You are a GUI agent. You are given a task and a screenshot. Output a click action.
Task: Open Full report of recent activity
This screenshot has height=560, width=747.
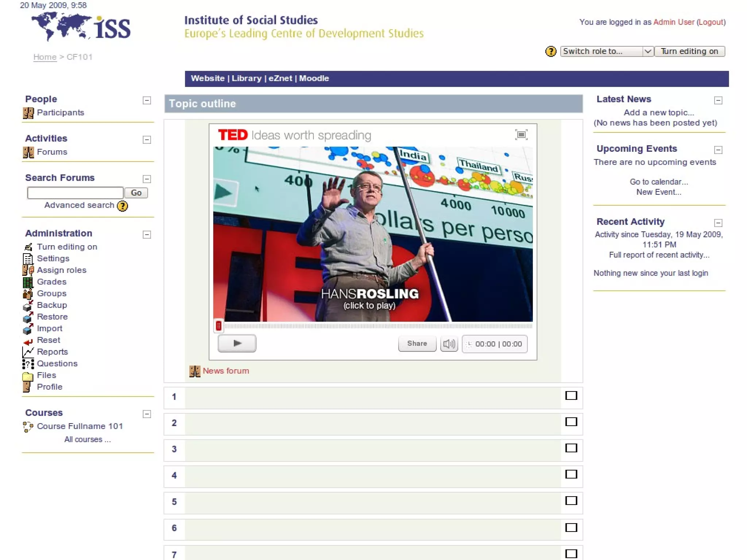(x=659, y=255)
